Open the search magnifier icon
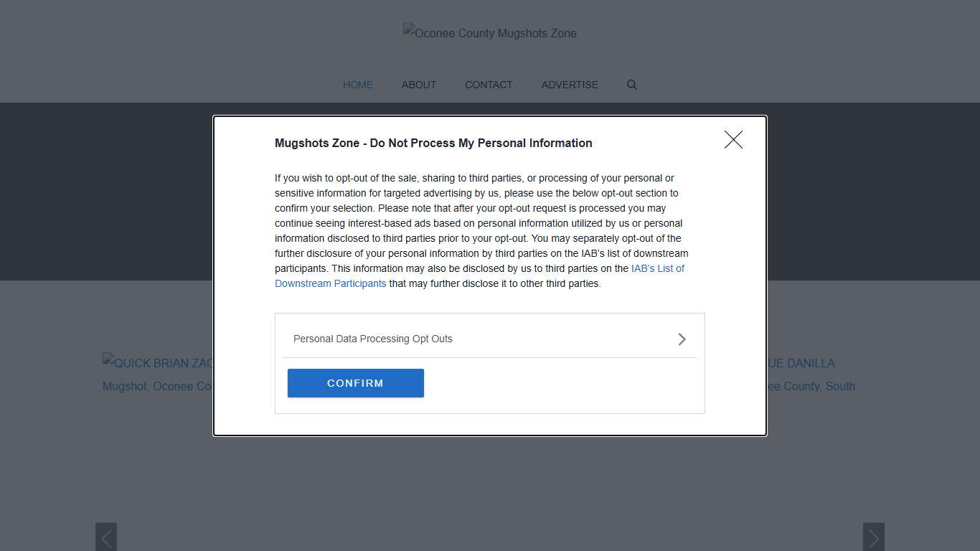 click(631, 85)
